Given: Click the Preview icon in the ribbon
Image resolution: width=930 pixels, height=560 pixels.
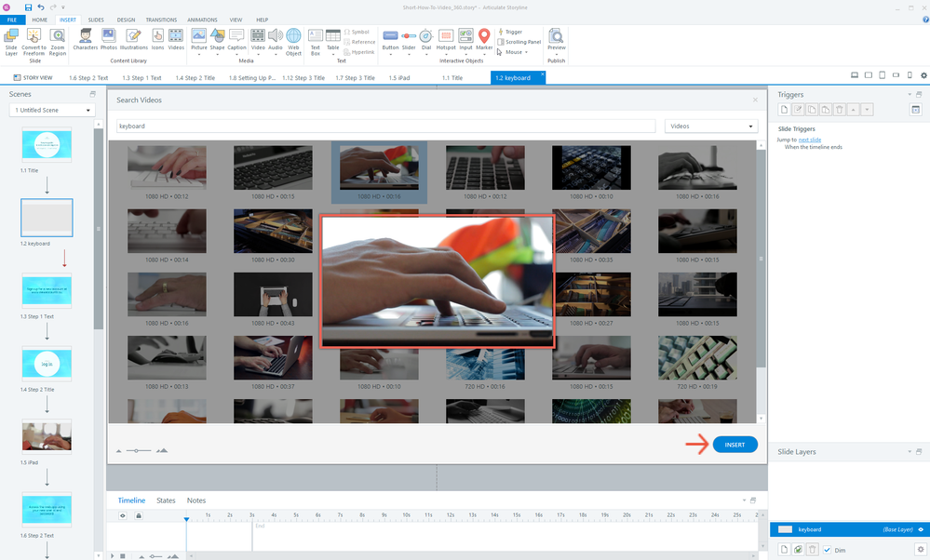Looking at the screenshot, I should pyautogui.click(x=557, y=37).
